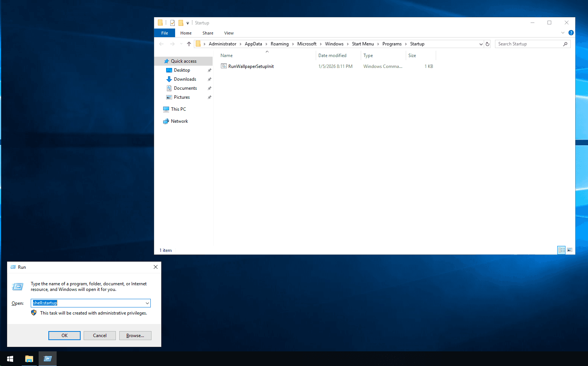Click Browse... in the Run dialog

(x=135, y=336)
